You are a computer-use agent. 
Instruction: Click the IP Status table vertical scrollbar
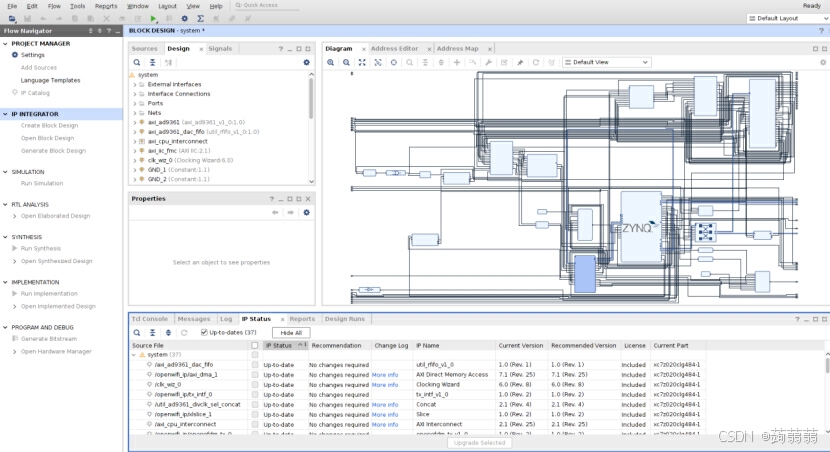click(x=827, y=366)
